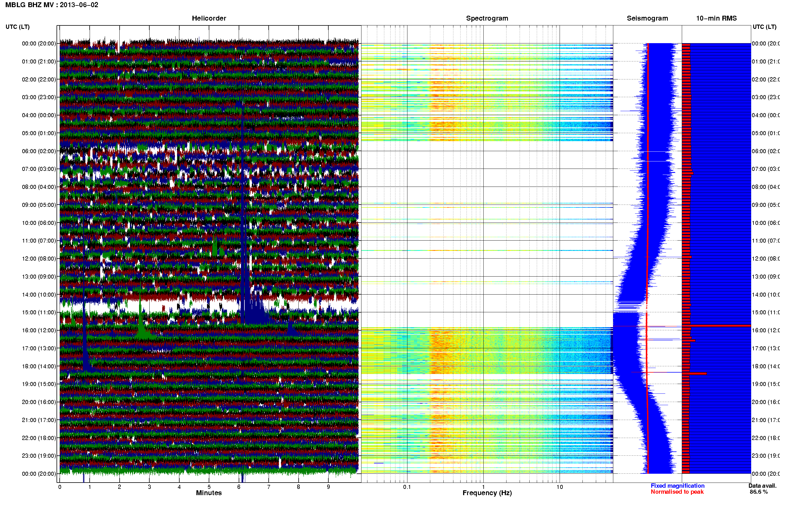
Task: Click left axis label '22:00 (18:00)'
Action: pyautogui.click(x=39, y=438)
